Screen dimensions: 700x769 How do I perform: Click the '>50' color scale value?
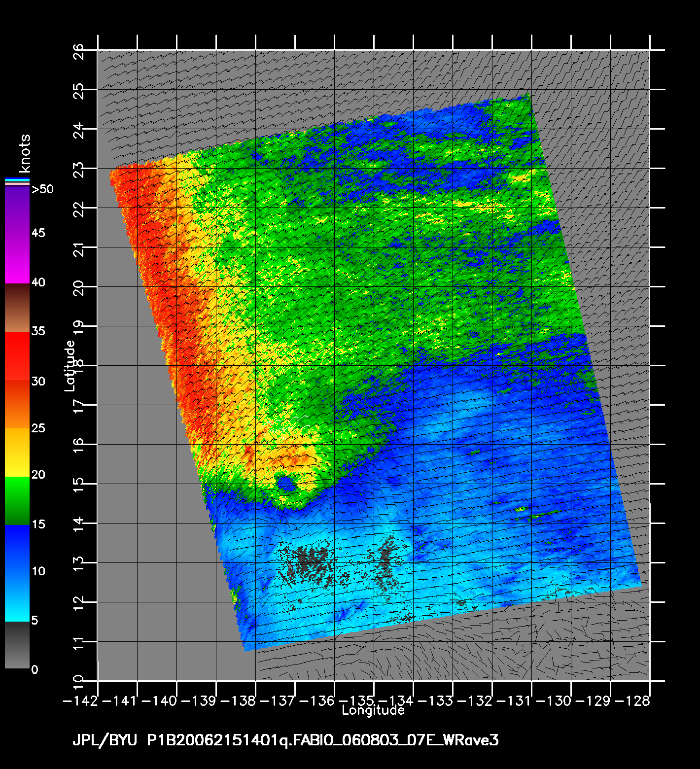click(42, 189)
